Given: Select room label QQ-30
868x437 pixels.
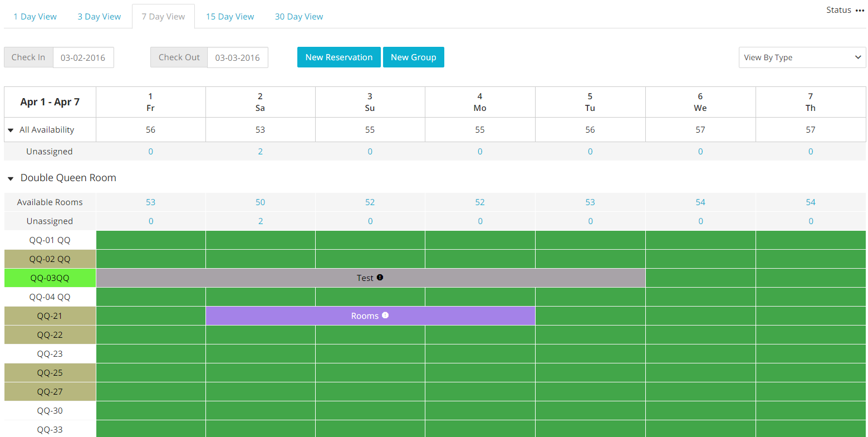Looking at the screenshot, I should click(50, 411).
